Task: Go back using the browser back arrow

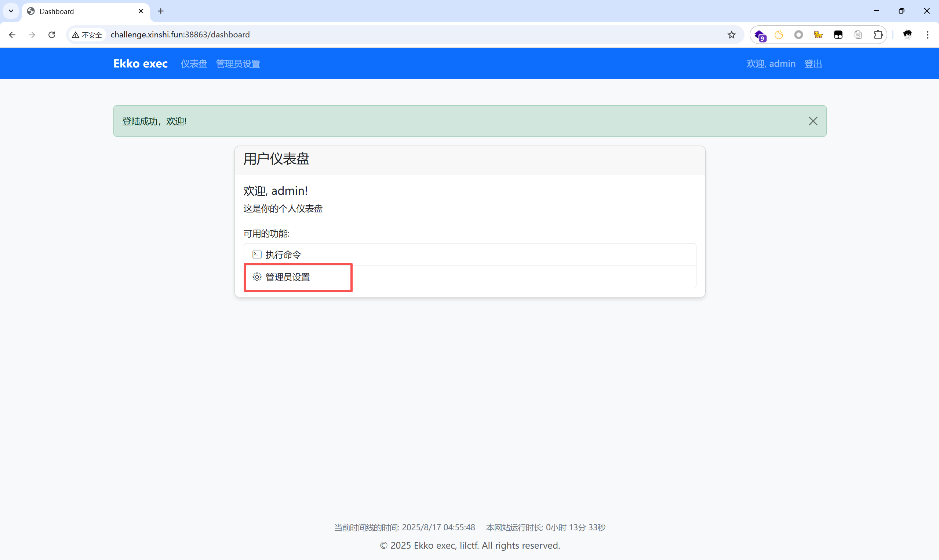Action: 12,35
